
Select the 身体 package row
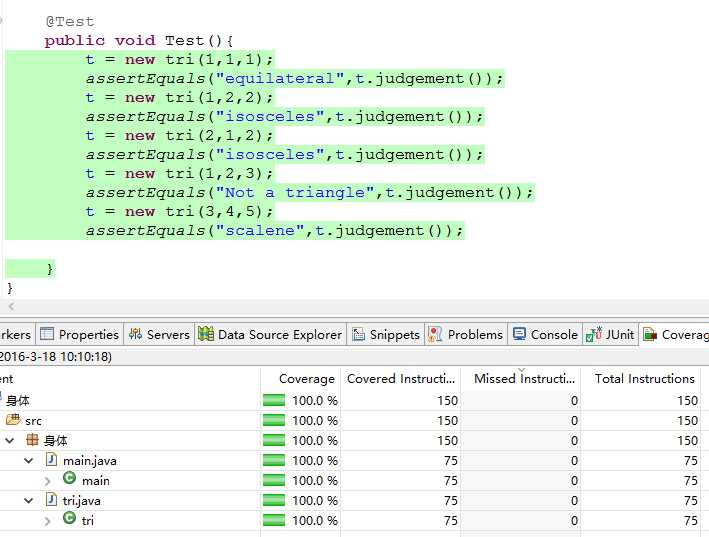pyautogui.click(x=350, y=440)
